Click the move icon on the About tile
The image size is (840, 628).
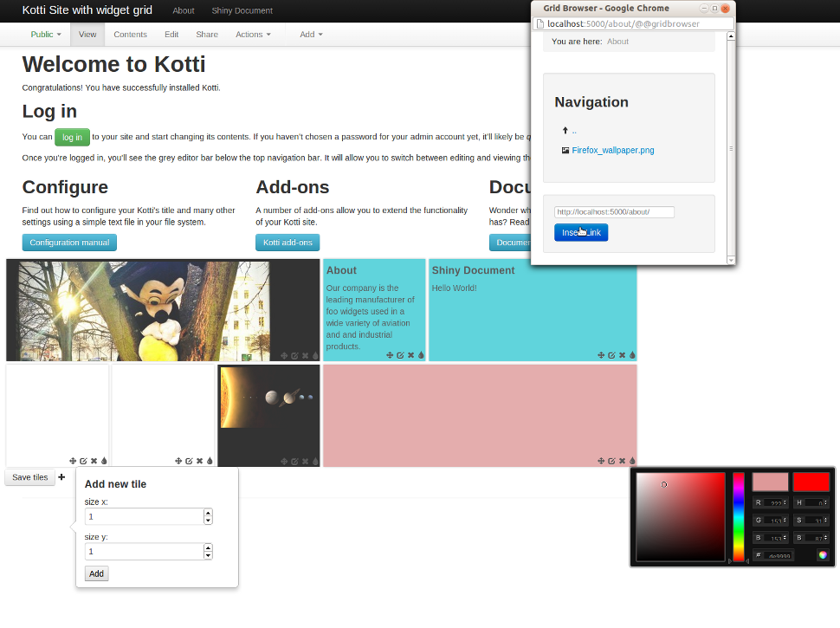coord(390,355)
